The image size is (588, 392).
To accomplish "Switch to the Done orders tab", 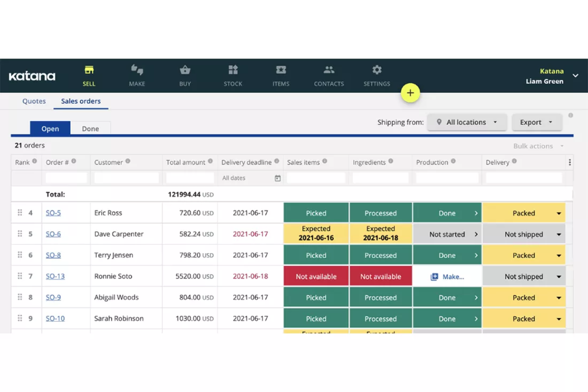I will (90, 128).
